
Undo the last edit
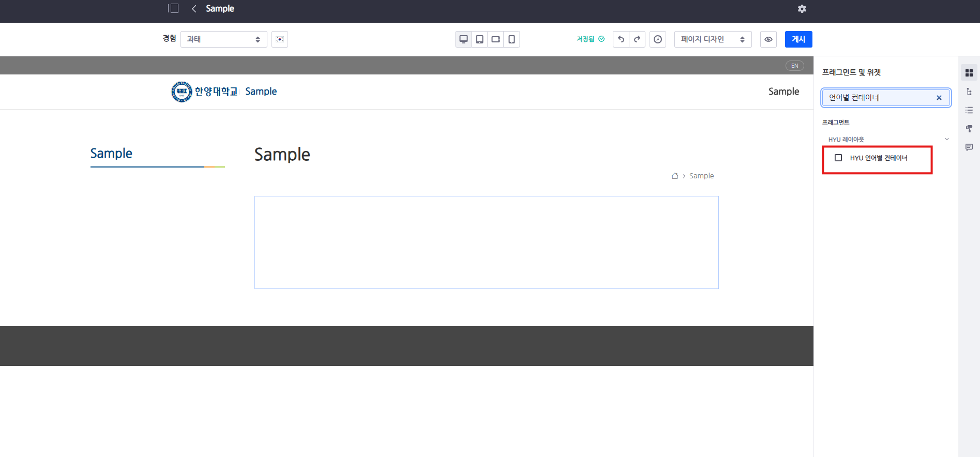tap(621, 39)
